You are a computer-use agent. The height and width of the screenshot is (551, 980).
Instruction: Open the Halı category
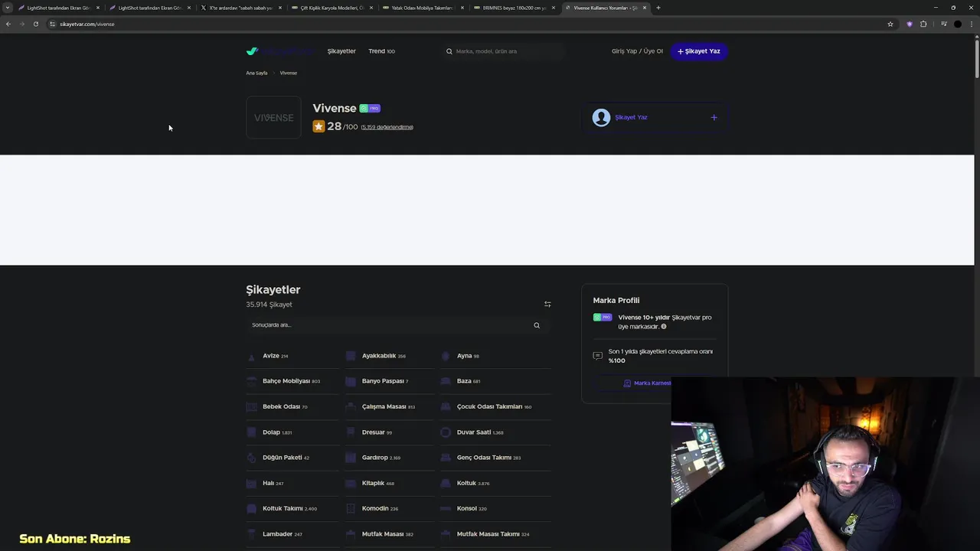tap(292, 484)
